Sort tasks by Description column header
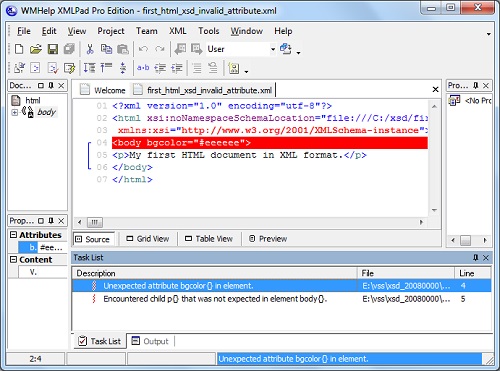The width and height of the screenshot is (500, 371). tap(215, 273)
